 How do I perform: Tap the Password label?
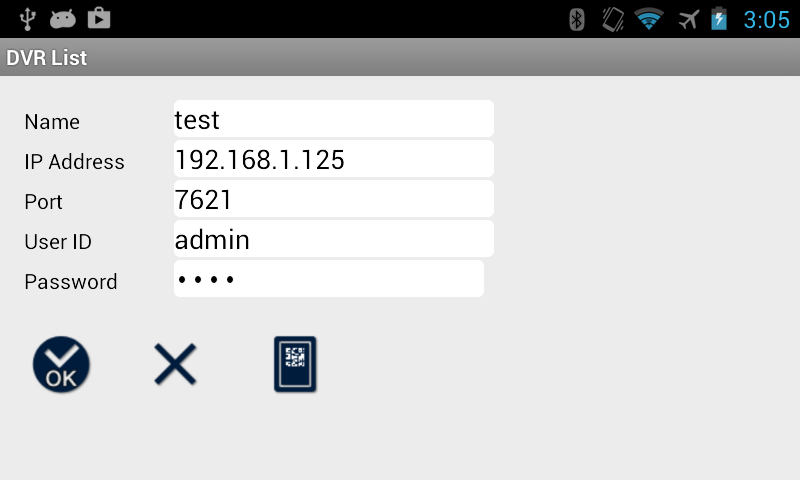(x=71, y=282)
